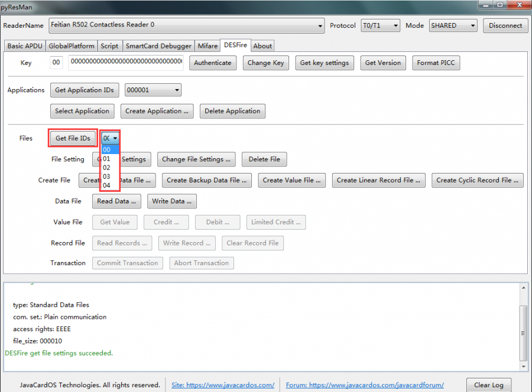
Task: Open the GlobalPlatform tab
Action: pyautogui.click(x=72, y=45)
